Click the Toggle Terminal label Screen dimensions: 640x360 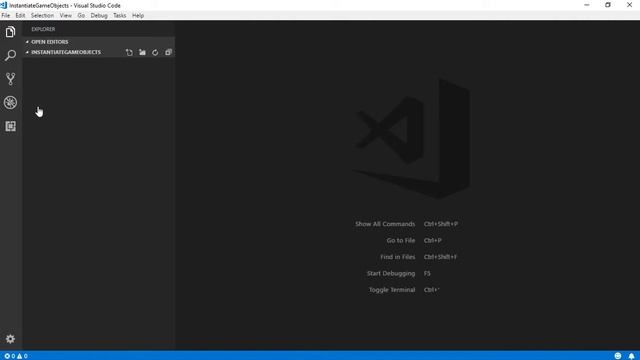392,290
